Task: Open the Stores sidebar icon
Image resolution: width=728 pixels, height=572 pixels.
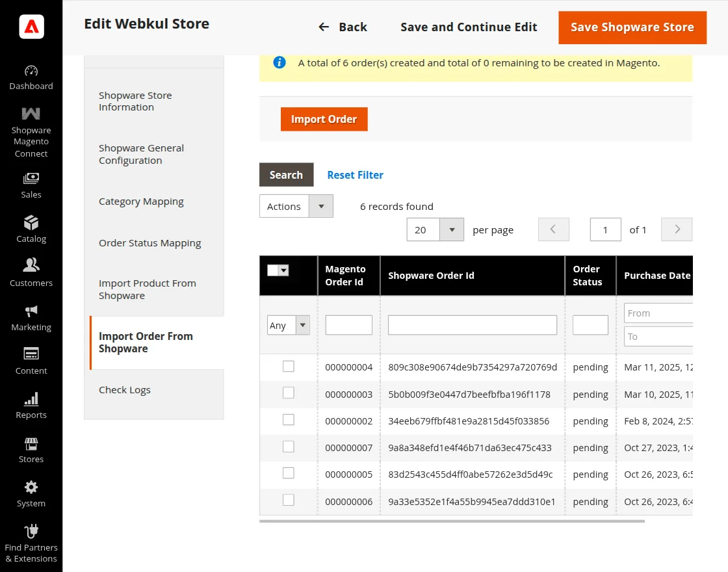Action: point(31,443)
